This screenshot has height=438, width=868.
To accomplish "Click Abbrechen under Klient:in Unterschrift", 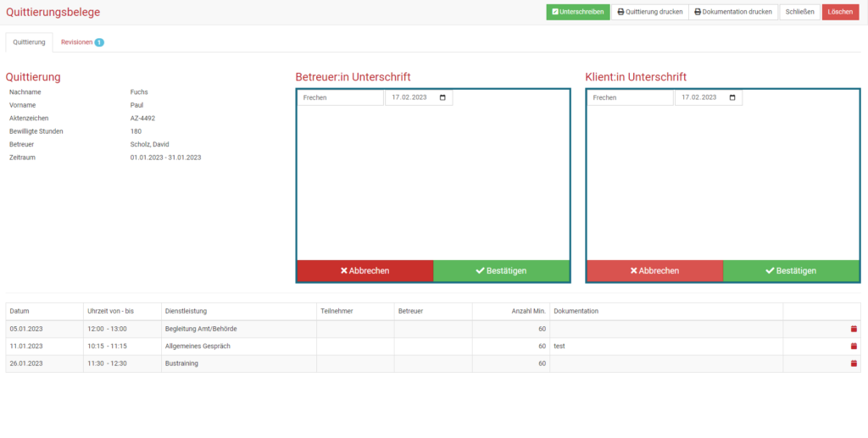I will click(x=654, y=271).
